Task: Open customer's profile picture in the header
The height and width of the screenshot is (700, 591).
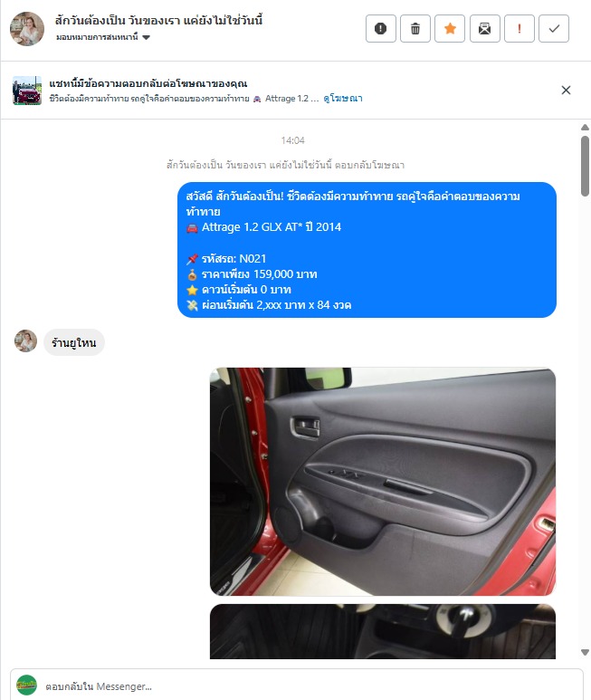Action: click(x=27, y=29)
